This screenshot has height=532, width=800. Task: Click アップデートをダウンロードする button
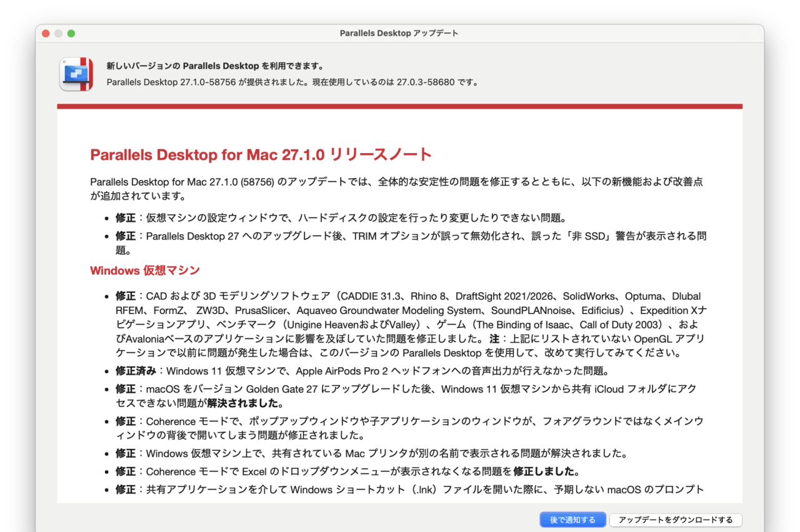[676, 520]
